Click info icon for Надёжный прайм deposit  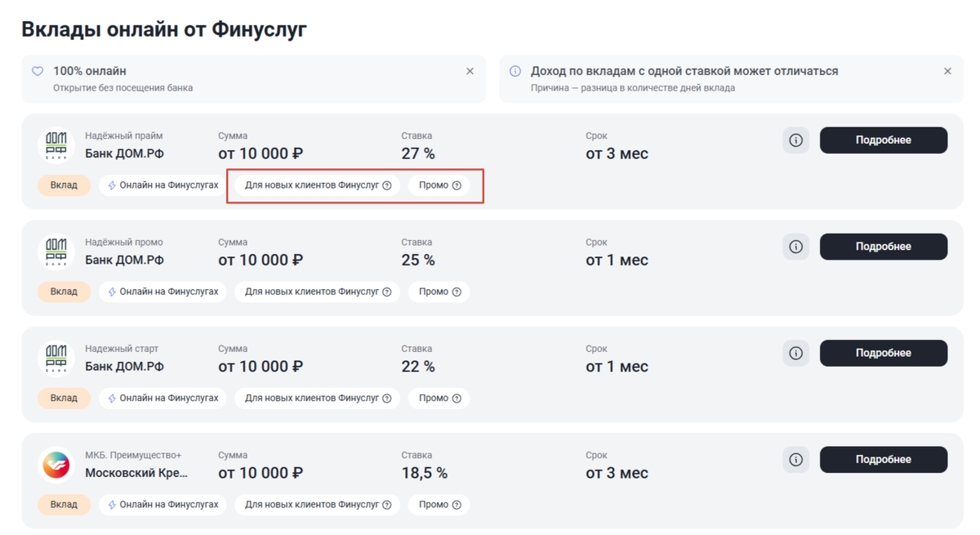pyautogui.click(x=795, y=140)
